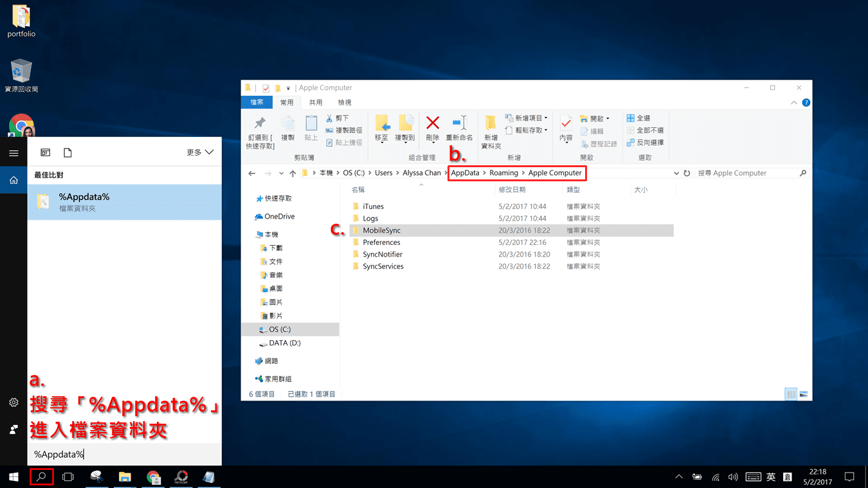Expand the address bar history dropdown
The image size is (868, 488).
[676, 174]
